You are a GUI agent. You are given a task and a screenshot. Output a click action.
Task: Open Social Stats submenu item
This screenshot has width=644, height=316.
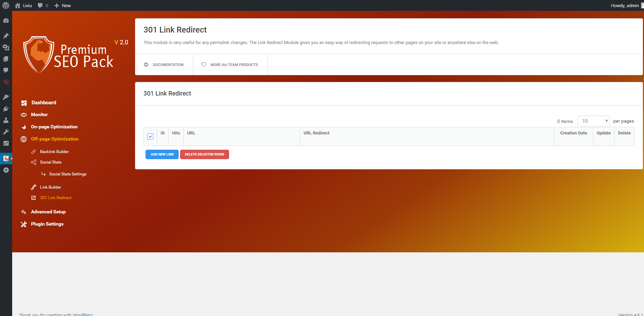pyautogui.click(x=51, y=162)
